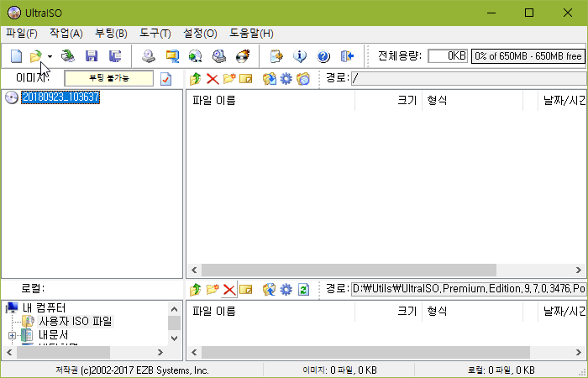
Task: Click the add files icon in image toolbar
Action: pyautogui.click(x=270, y=79)
